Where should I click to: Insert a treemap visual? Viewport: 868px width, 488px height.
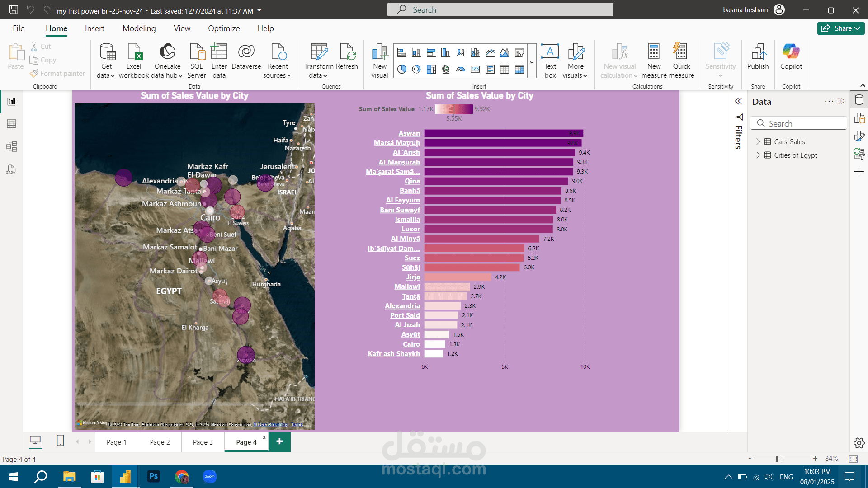(431, 69)
